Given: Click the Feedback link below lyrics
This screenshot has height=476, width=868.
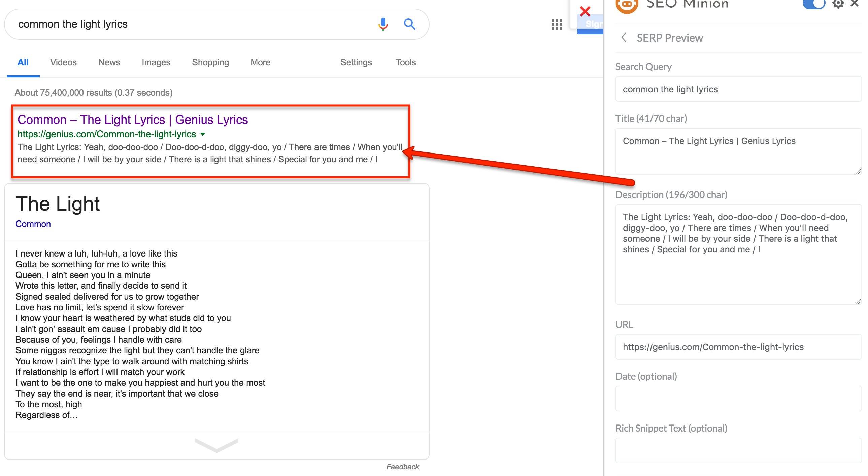Looking at the screenshot, I should pyautogui.click(x=402, y=467).
